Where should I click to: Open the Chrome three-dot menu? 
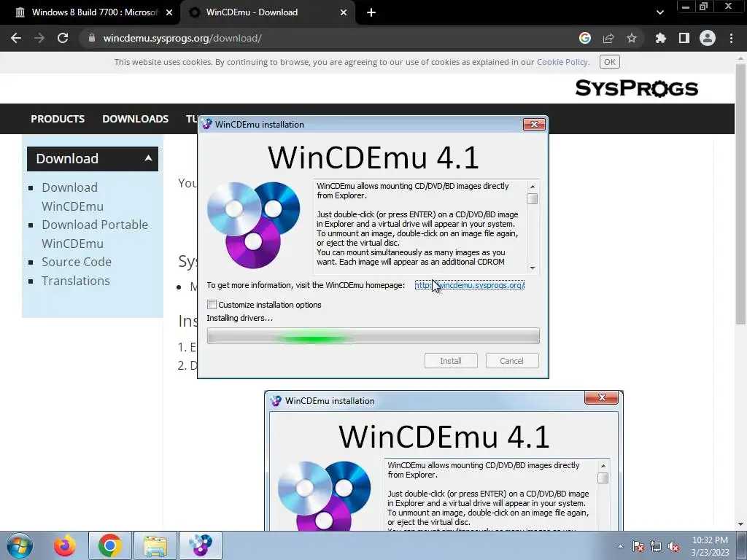731,38
